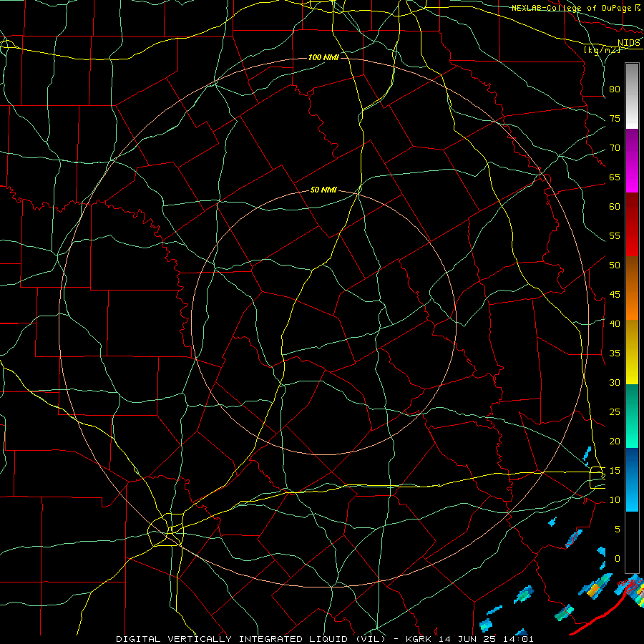
Task: Click the 14:01 timestamp in the caption
Action: [519, 639]
